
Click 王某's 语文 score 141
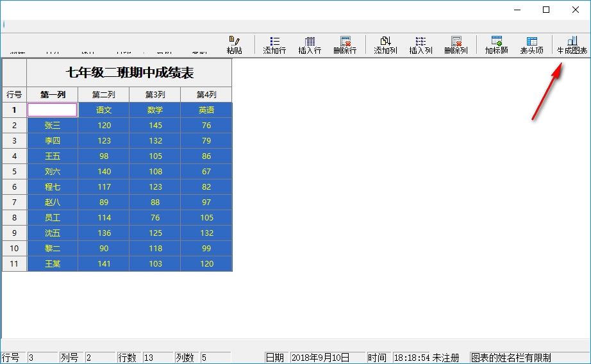(104, 264)
